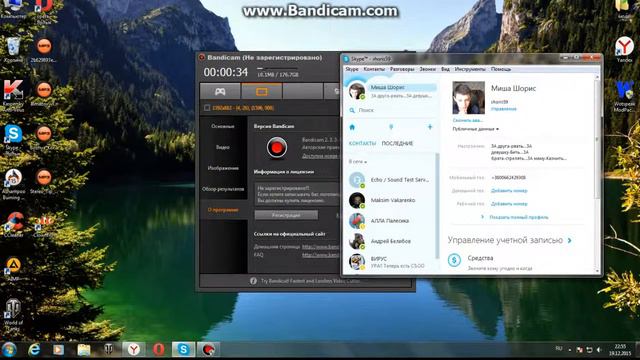640x360 pixels.
Task: Expand В сети contact filter dropdown
Action: (358, 162)
